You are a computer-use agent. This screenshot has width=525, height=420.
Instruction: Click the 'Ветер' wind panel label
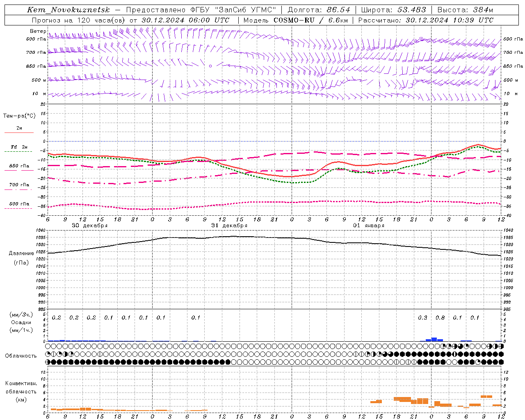pyautogui.click(x=38, y=31)
